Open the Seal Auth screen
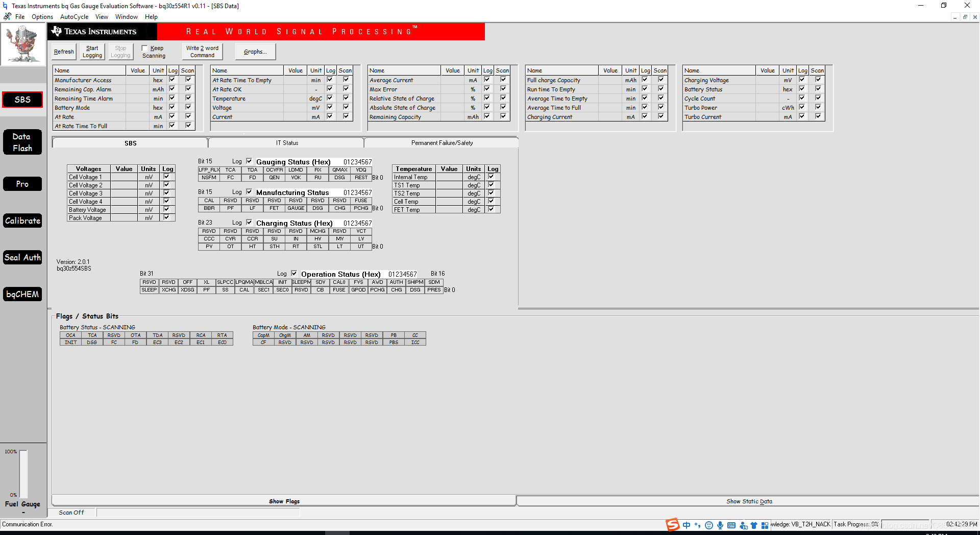Viewport: 980px width, 535px height. pos(22,257)
